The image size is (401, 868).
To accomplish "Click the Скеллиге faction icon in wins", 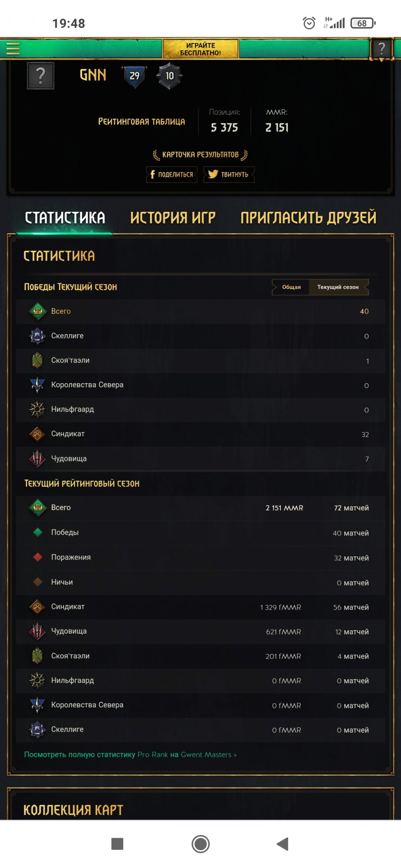I will point(37,336).
